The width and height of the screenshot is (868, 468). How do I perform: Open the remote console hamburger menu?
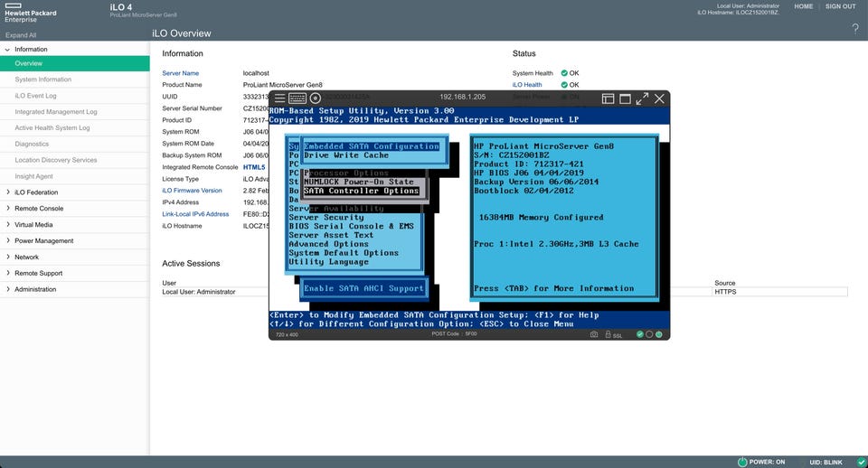coord(280,98)
